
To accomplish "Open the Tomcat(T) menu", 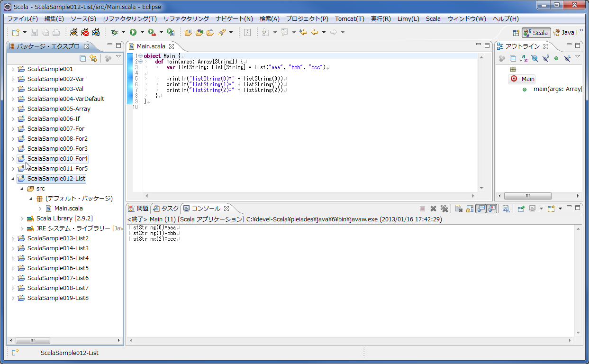I will [x=349, y=18].
